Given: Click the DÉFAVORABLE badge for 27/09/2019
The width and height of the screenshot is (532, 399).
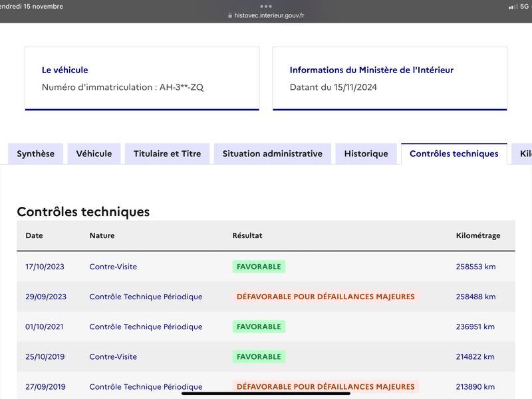Looking at the screenshot, I should tap(326, 387).
